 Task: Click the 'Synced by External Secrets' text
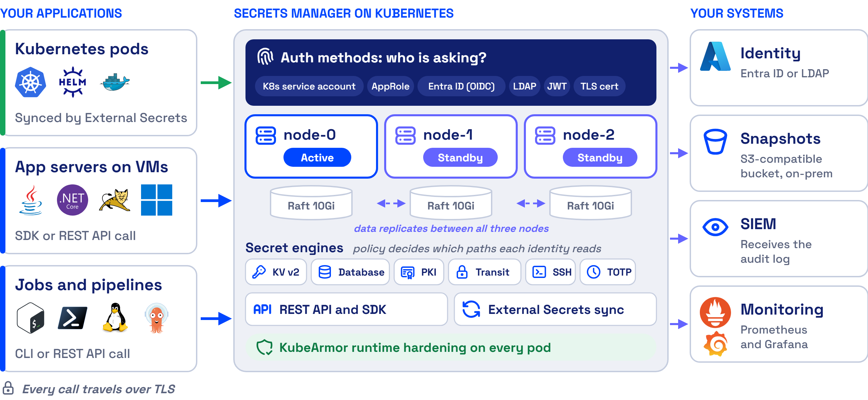(x=101, y=118)
